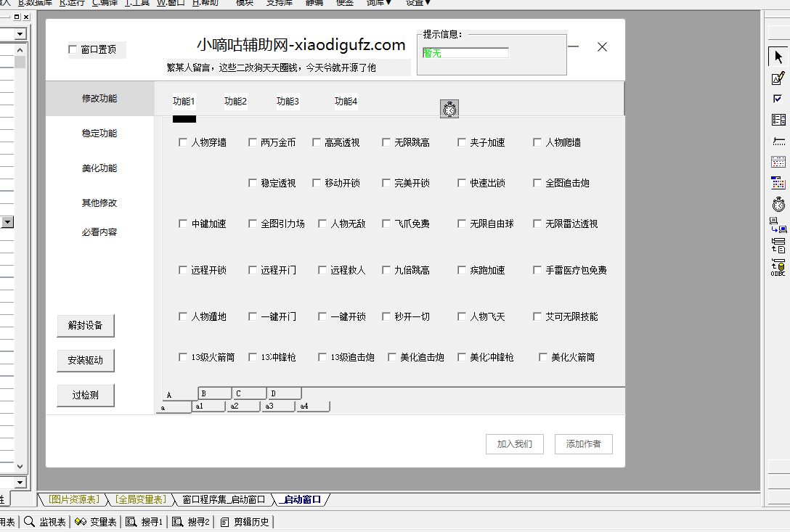Select the 稳定功能 side menu entry

coord(99,133)
